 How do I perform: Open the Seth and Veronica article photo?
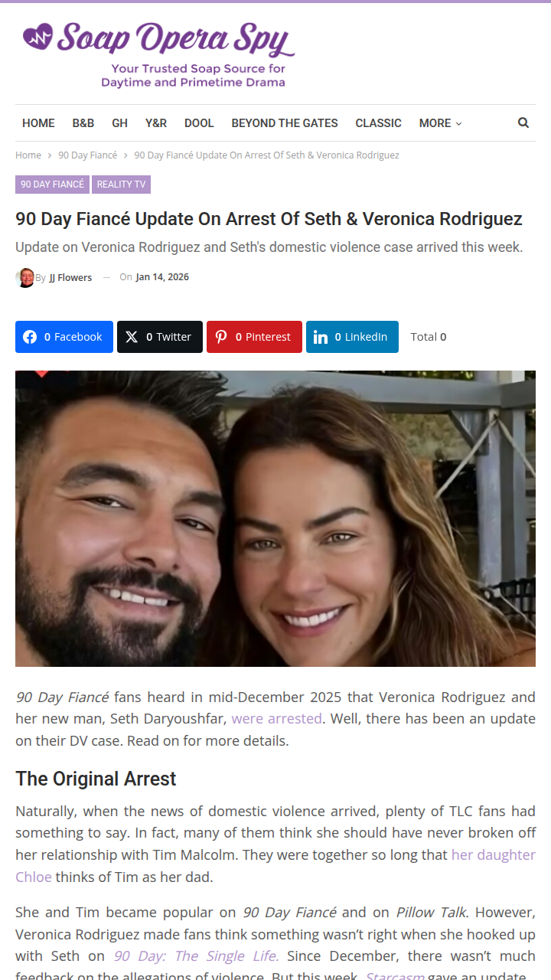point(275,518)
